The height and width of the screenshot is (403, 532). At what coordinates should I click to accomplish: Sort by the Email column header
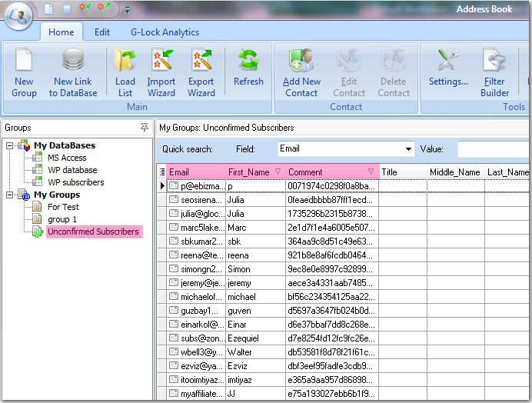tap(197, 172)
